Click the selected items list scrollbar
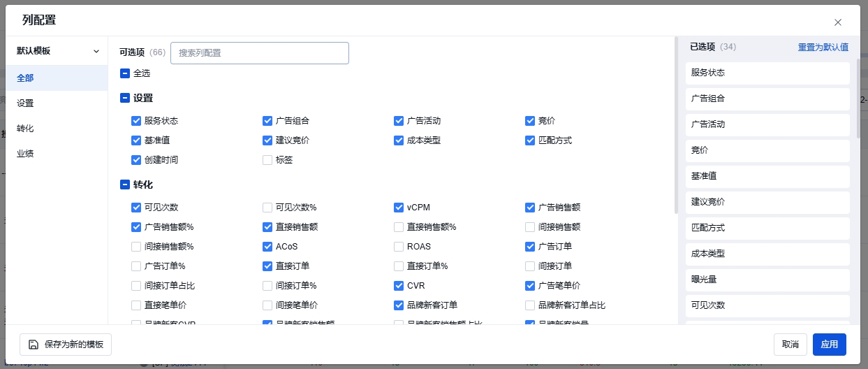 pyautogui.click(x=858, y=98)
